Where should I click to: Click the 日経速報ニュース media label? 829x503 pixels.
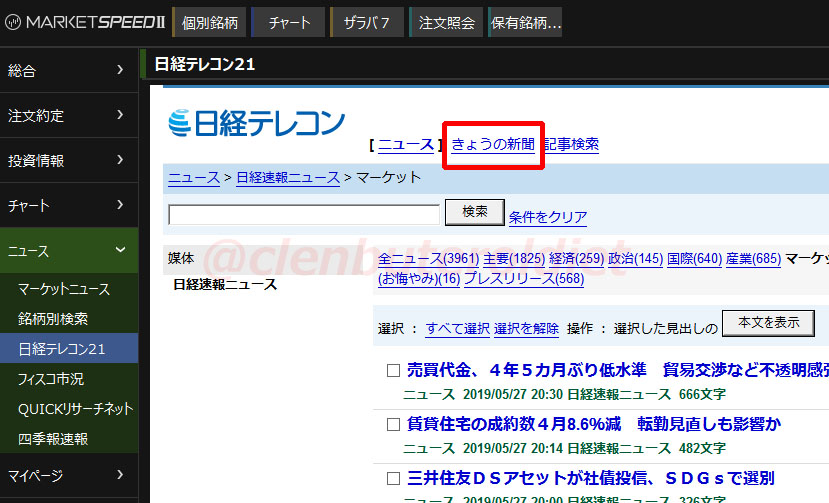(225, 285)
